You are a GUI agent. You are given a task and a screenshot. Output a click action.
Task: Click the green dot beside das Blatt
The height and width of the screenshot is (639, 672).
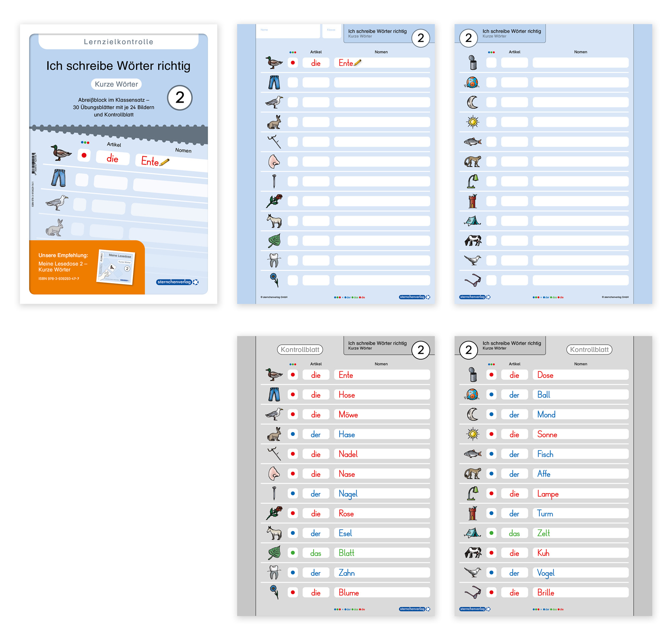pos(292,553)
